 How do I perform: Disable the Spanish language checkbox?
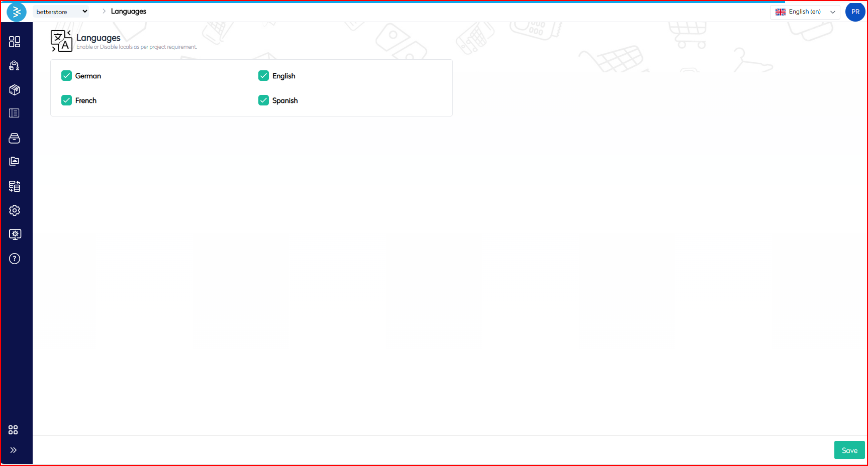[x=264, y=100]
